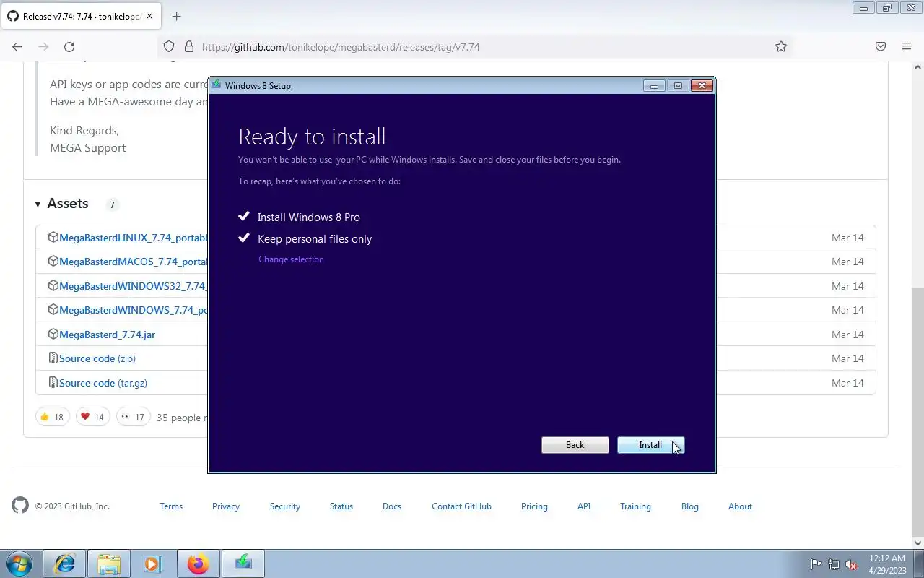Collapse the Assets section triangle
Viewport: 924px width, 578px height.
pos(38,204)
